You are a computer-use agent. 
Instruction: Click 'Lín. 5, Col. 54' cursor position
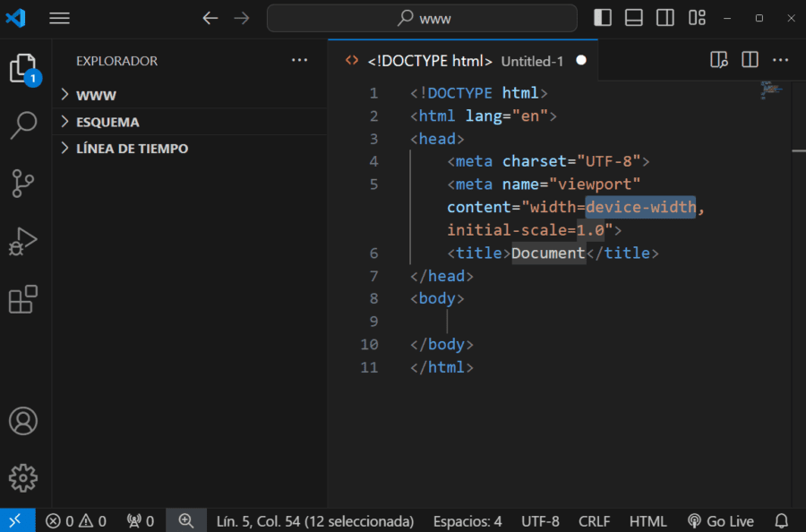[315, 521]
